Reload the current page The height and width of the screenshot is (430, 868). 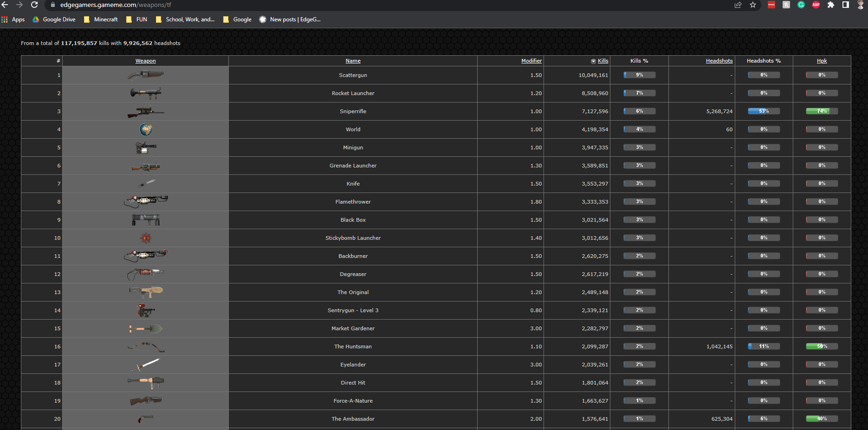pyautogui.click(x=34, y=5)
